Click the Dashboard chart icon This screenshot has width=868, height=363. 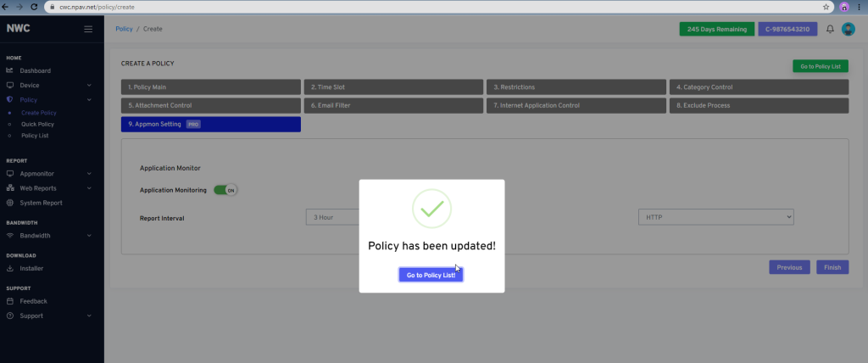click(x=9, y=70)
